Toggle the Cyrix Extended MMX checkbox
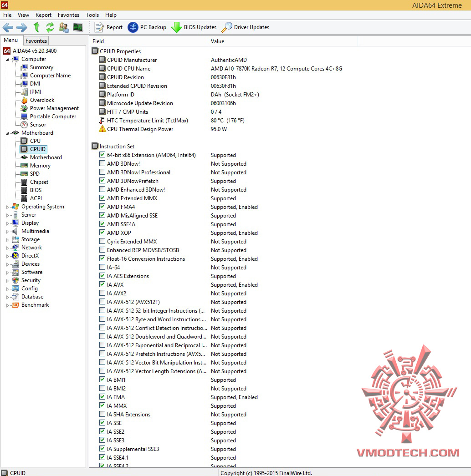The image size is (471, 476). 102,241
